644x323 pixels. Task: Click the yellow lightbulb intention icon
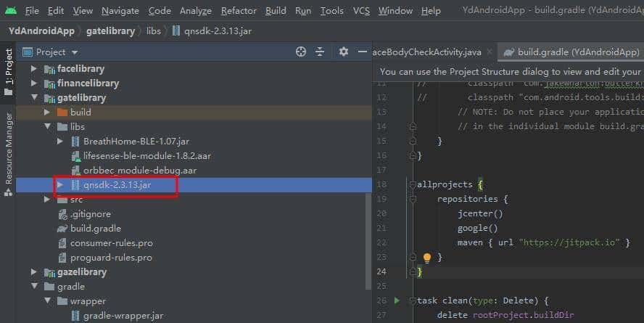click(x=427, y=258)
